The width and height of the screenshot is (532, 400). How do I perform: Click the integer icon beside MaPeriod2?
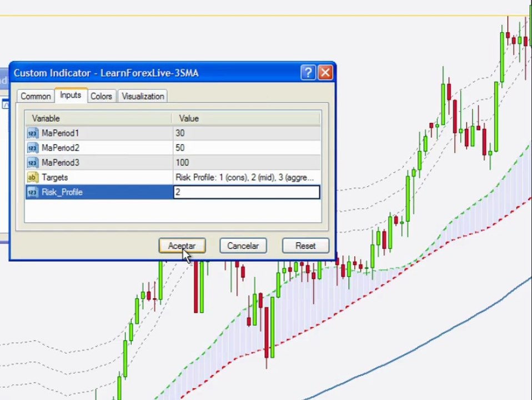(x=33, y=148)
